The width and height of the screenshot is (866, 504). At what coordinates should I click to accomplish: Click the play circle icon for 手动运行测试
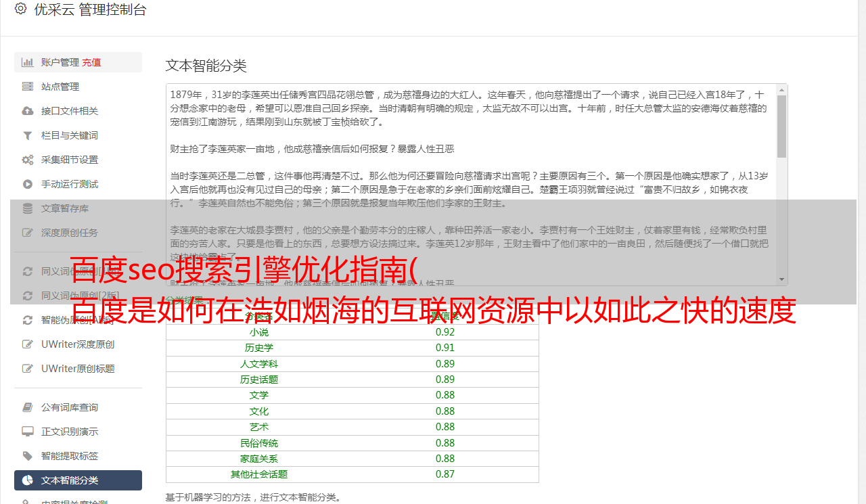pyautogui.click(x=28, y=184)
